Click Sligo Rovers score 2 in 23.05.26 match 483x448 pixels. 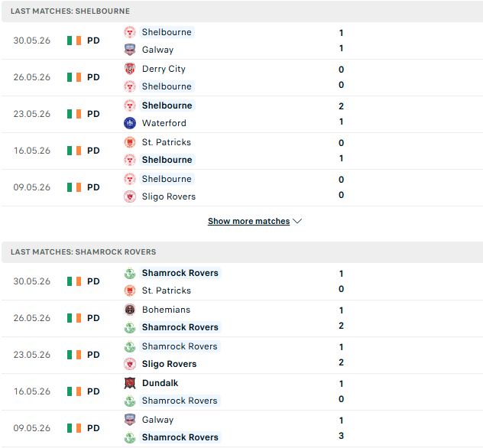click(341, 362)
